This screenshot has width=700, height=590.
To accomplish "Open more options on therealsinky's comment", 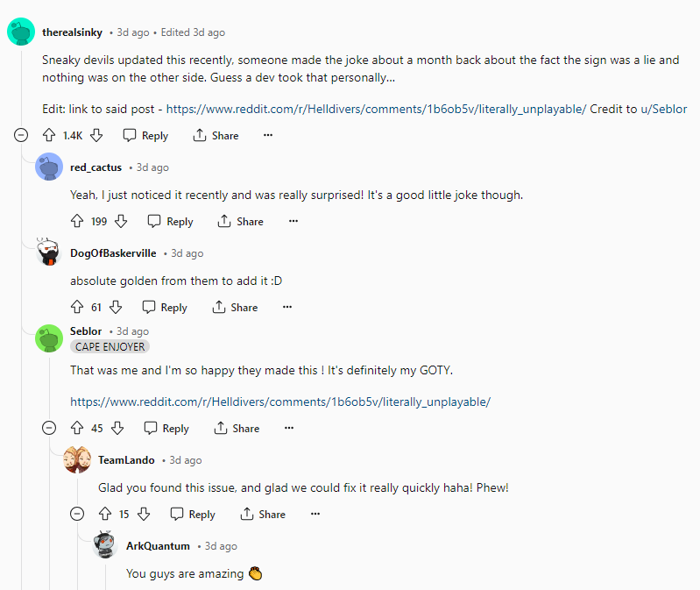I will click(x=268, y=135).
